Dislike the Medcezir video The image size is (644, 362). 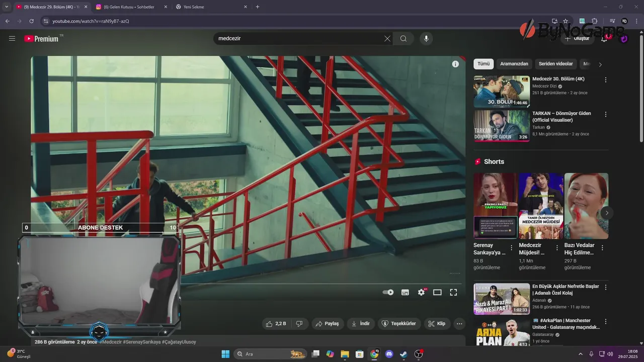pyautogui.click(x=299, y=324)
